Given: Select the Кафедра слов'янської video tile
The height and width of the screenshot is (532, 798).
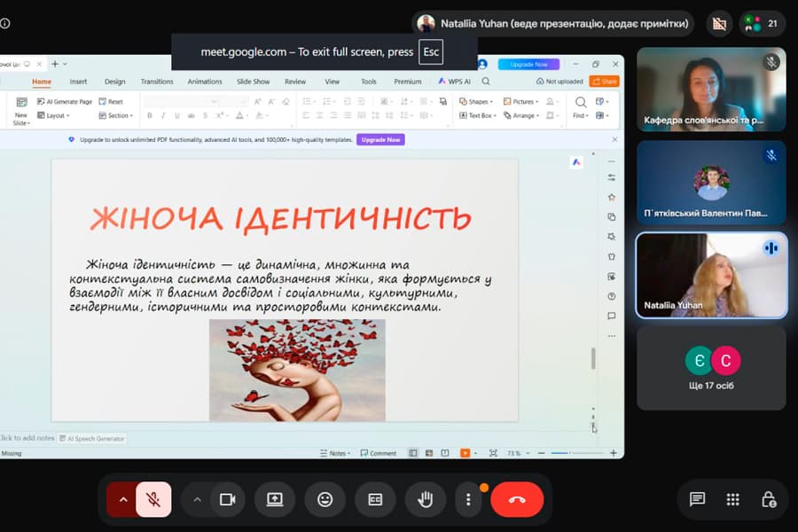Looking at the screenshot, I should [711, 90].
